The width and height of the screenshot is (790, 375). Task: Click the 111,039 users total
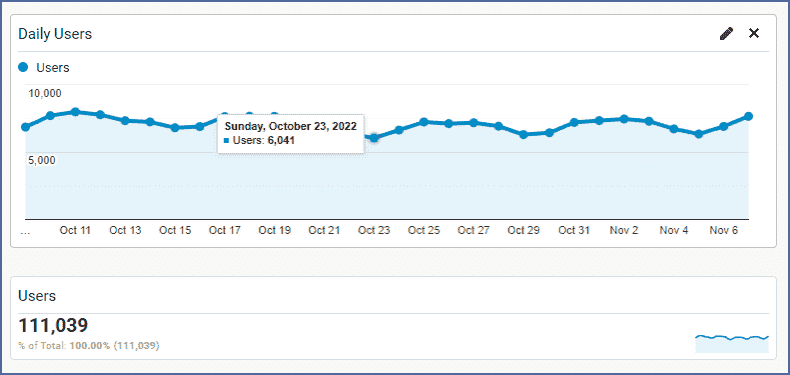(53, 325)
